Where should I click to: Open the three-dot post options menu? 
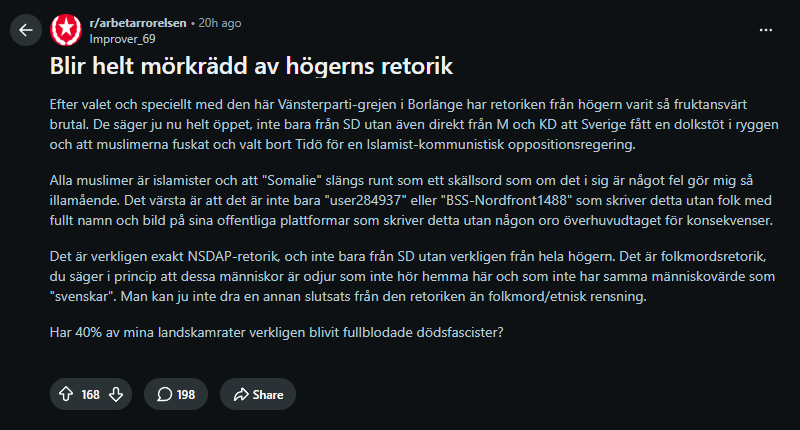coord(765,30)
